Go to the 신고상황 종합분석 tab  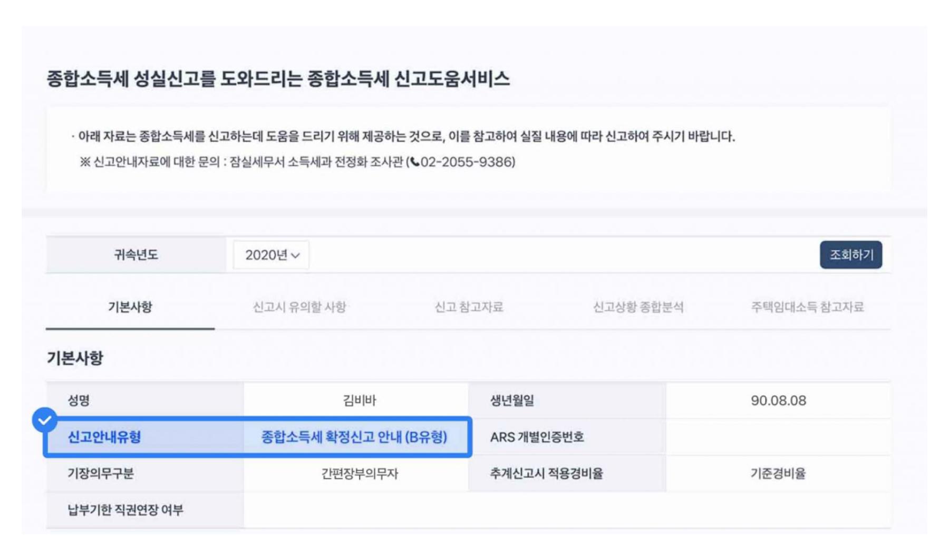click(638, 307)
